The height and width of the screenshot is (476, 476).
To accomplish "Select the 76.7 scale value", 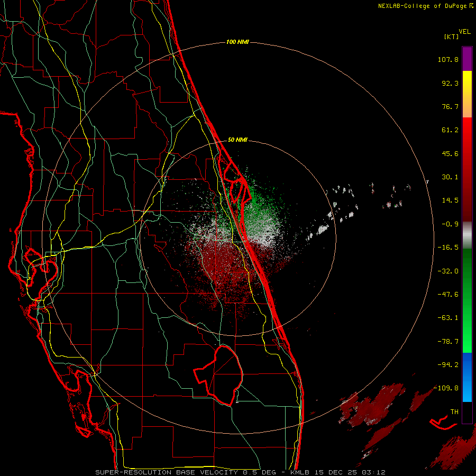I will (x=450, y=106).
